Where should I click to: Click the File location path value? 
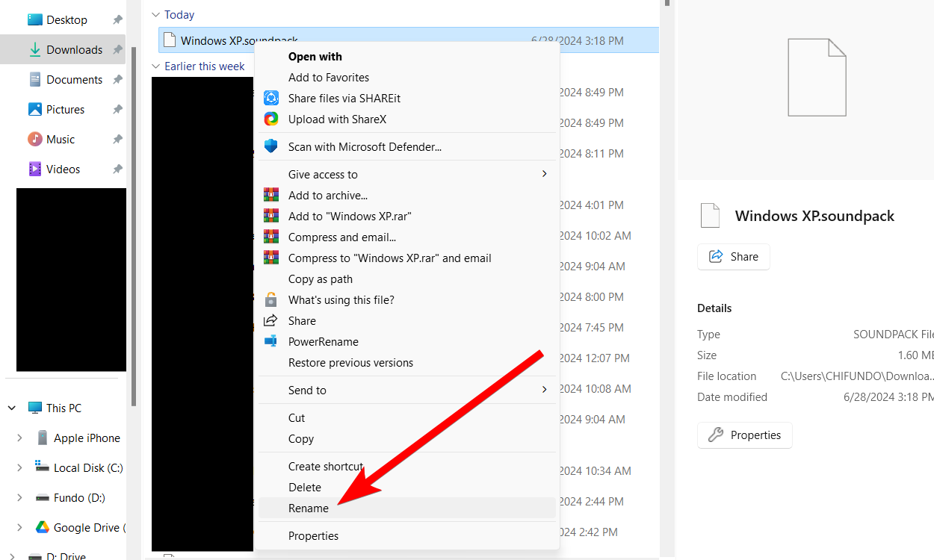[857, 376]
